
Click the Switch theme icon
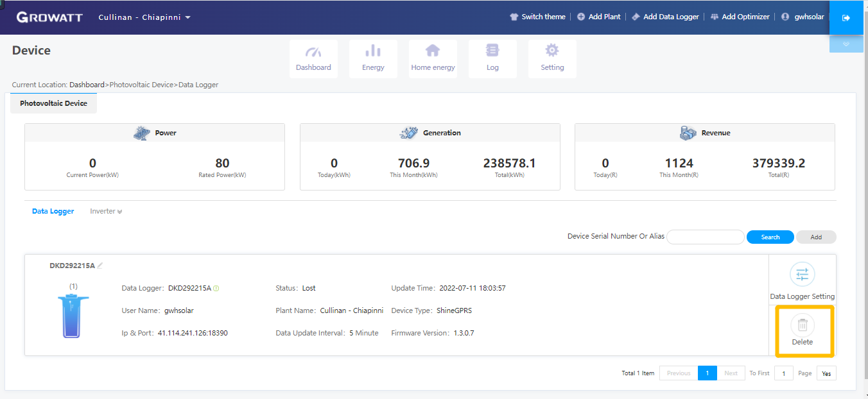point(514,17)
